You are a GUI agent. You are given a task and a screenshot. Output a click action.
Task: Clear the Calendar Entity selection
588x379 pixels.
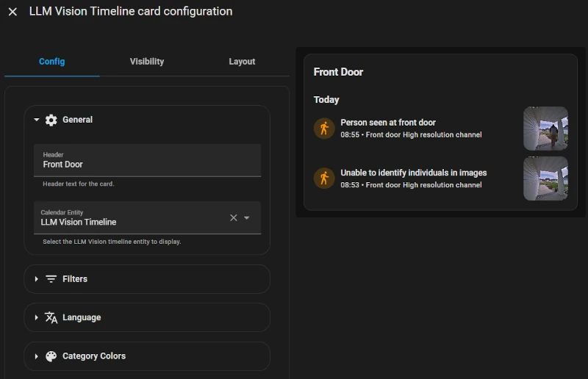point(234,217)
